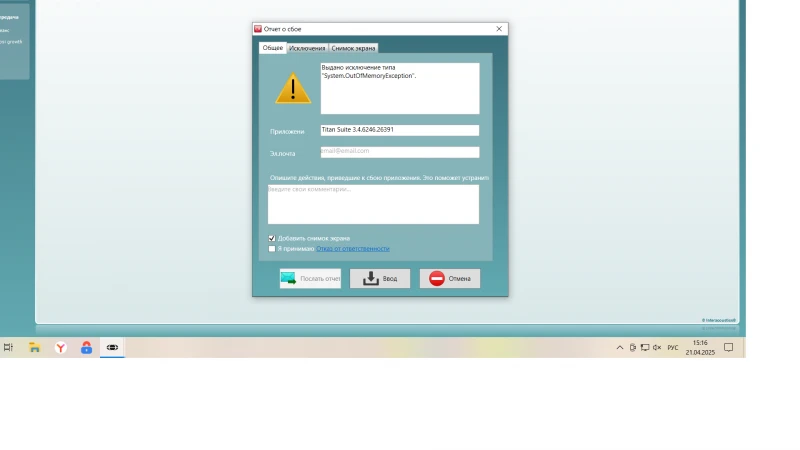Viewport: 800px width, 450px height.
Task: Open the notification center icon
Action: [x=729, y=347]
